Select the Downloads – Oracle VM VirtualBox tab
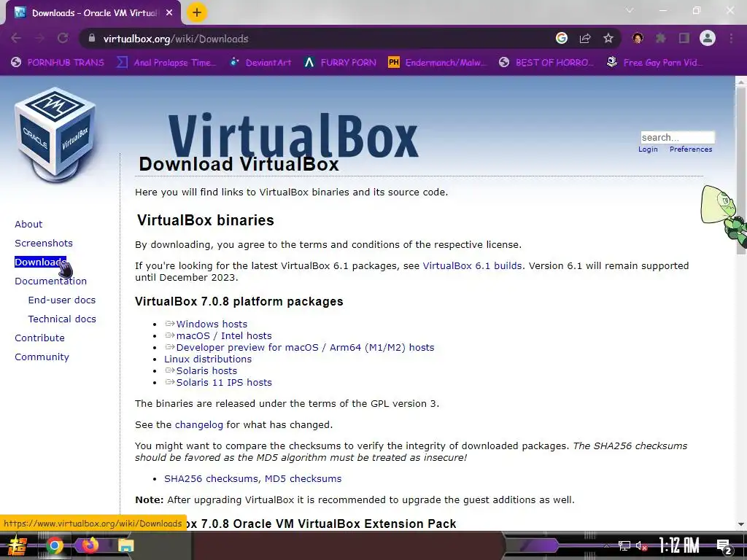 93,13
